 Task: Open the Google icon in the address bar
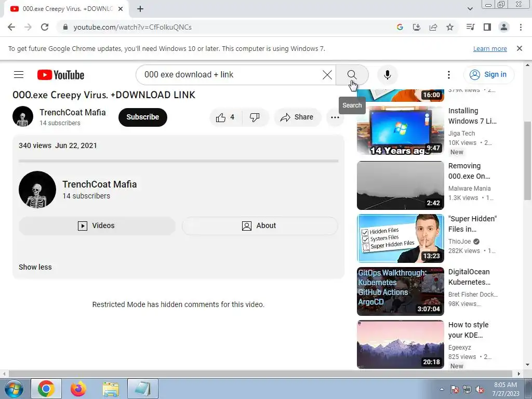tap(400, 27)
